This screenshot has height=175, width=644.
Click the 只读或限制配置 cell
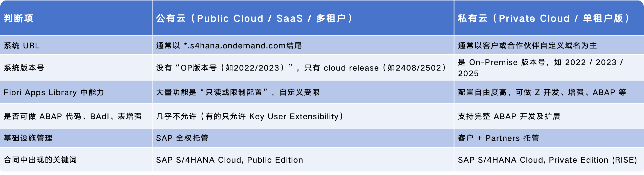tap(238, 92)
